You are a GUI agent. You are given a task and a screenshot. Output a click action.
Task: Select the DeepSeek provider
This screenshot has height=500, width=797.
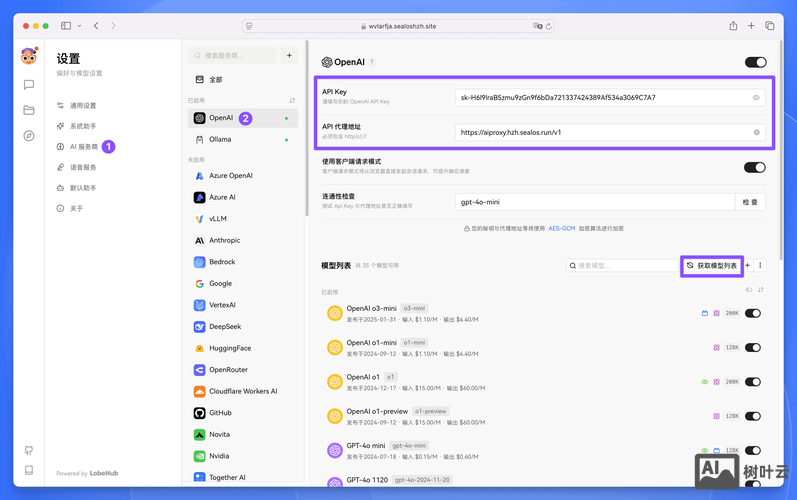tap(243, 327)
